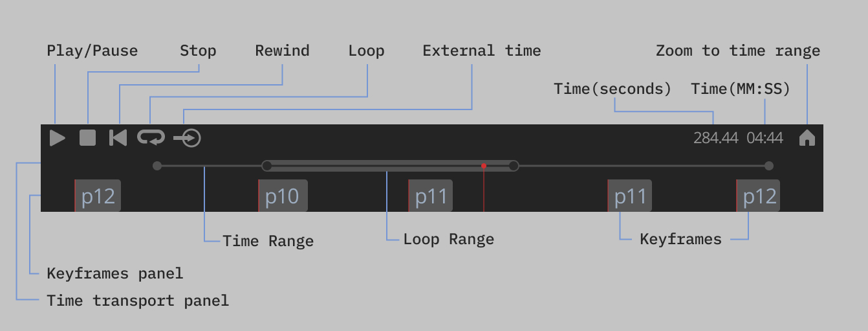Hit the Rewind to start icon
The image size is (868, 331).
point(118,138)
